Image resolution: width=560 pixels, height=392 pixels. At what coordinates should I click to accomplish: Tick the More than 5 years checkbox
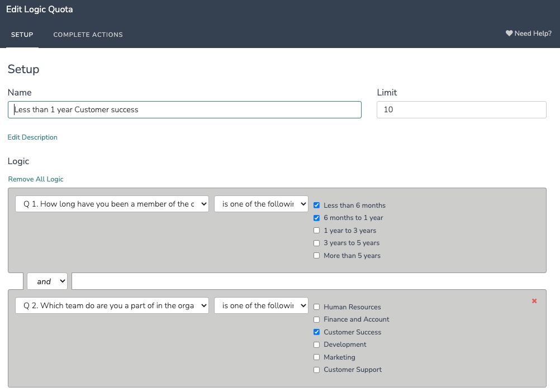[x=317, y=256]
